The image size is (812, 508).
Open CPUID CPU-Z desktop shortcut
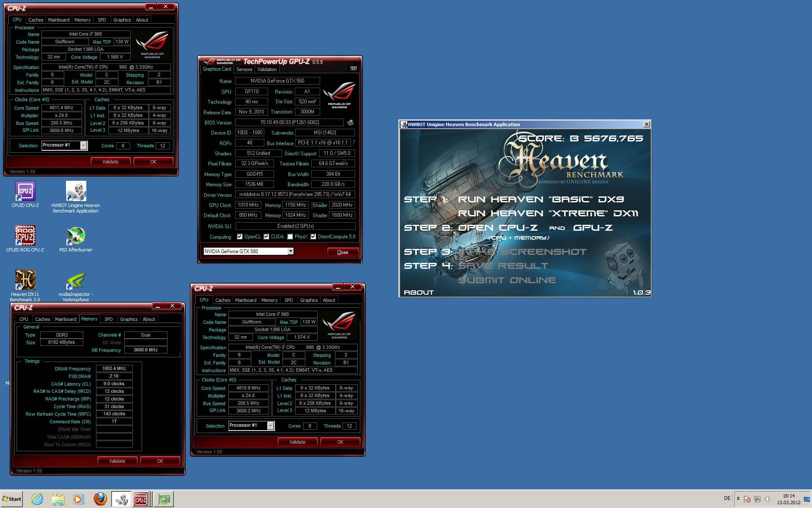pos(25,195)
